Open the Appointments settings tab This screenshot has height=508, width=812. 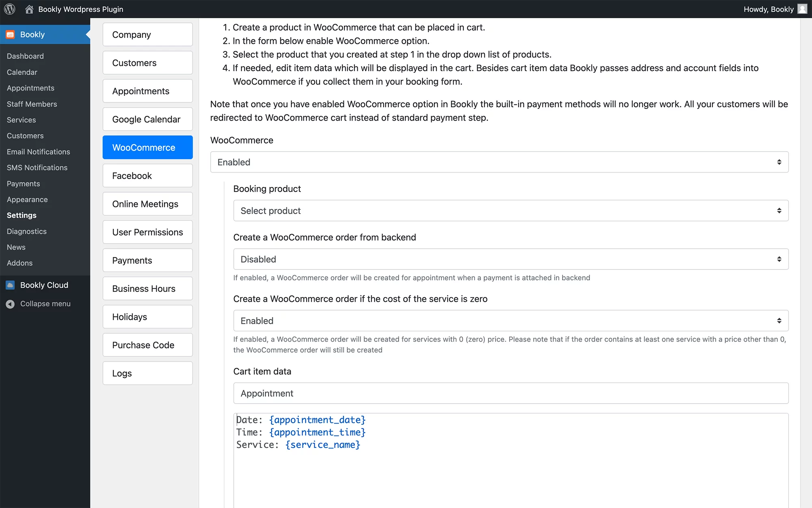148,91
